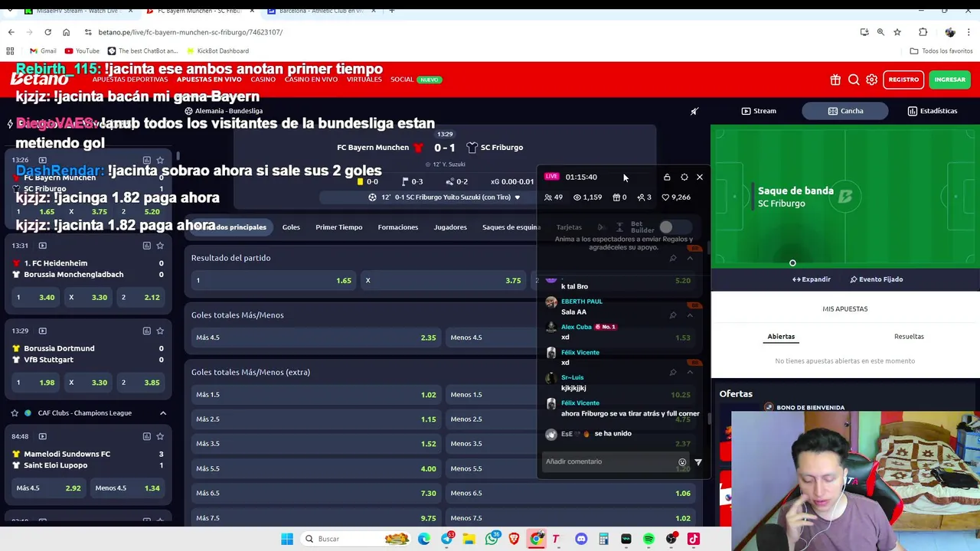Click the search magnifier in Betano header
980x551 pixels.
click(854, 80)
